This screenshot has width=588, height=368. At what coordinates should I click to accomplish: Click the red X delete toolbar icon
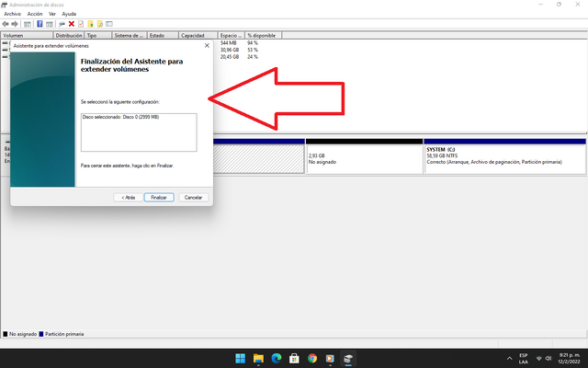72,24
